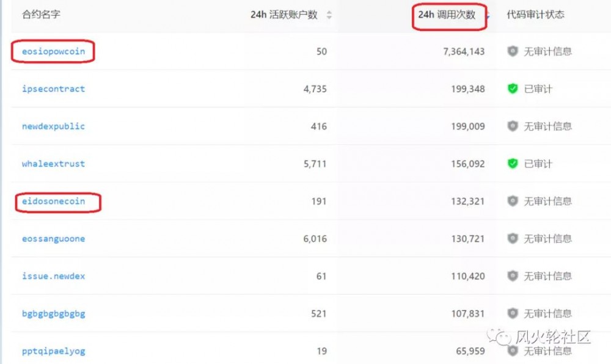Image resolution: width=611 pixels, height=364 pixels.
Task: Click the shield icon for newdexpublic row
Action: point(512,126)
